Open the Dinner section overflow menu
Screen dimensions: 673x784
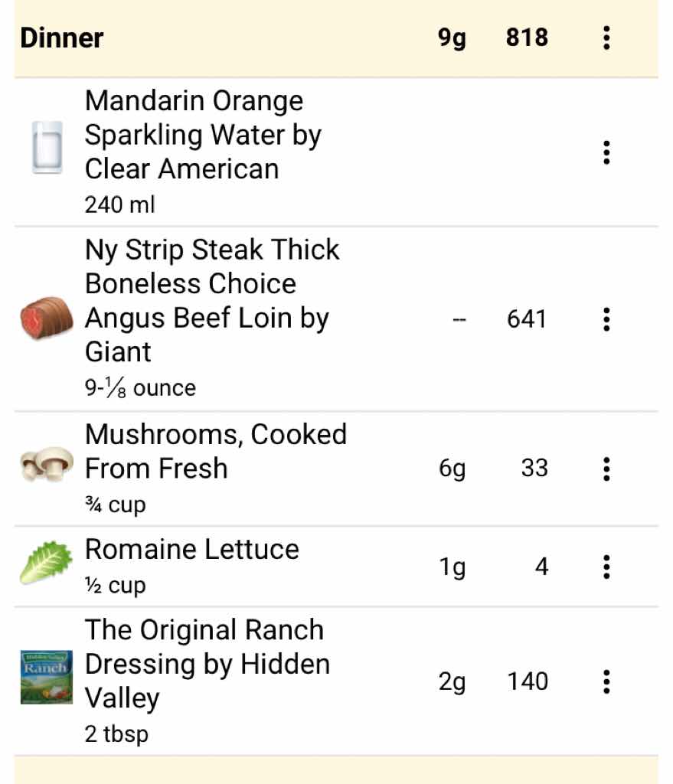pos(606,38)
